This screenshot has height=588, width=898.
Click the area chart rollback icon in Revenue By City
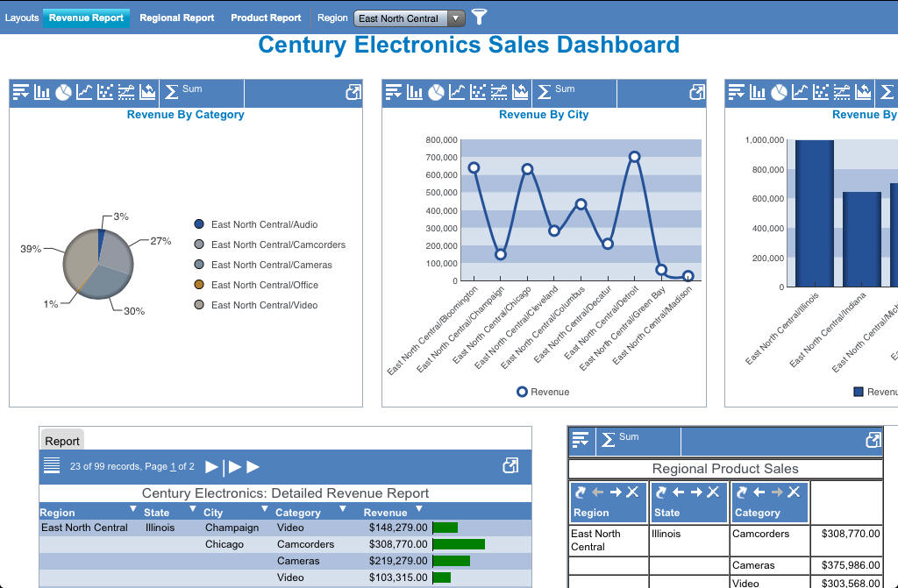click(520, 92)
